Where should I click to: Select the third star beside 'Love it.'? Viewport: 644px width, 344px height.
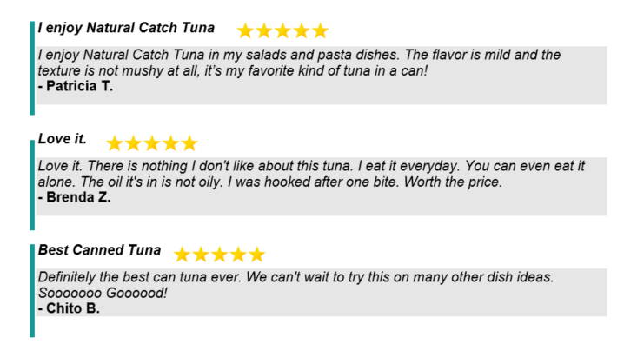coord(152,143)
